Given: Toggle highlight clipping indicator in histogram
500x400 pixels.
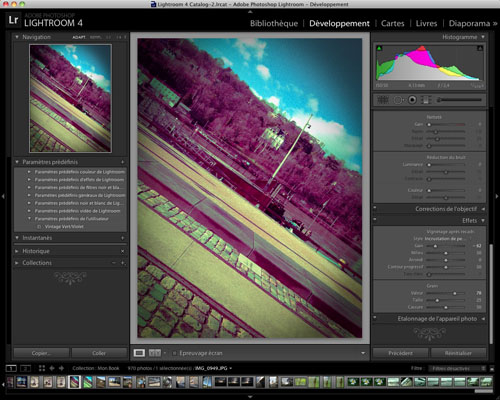Looking at the screenshot, I should [x=480, y=48].
